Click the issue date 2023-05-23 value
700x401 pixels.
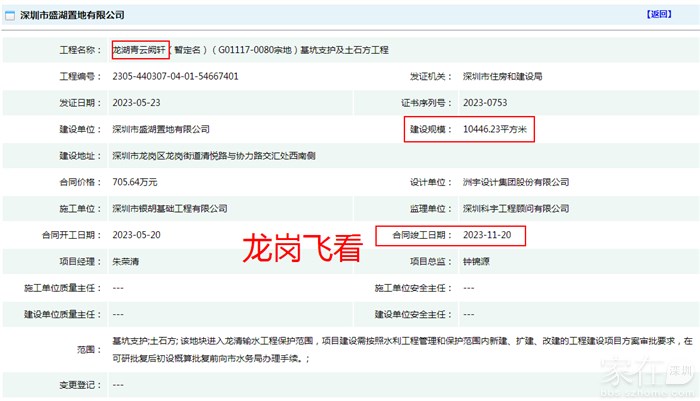pyautogui.click(x=138, y=102)
